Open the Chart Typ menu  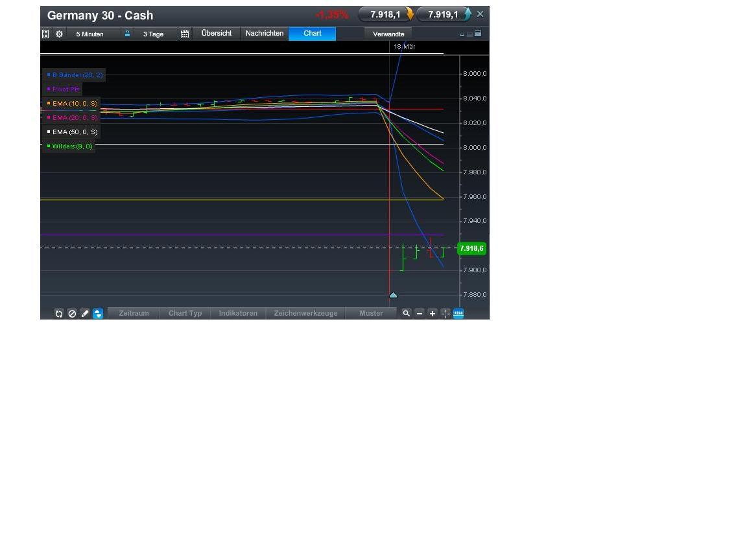[185, 313]
